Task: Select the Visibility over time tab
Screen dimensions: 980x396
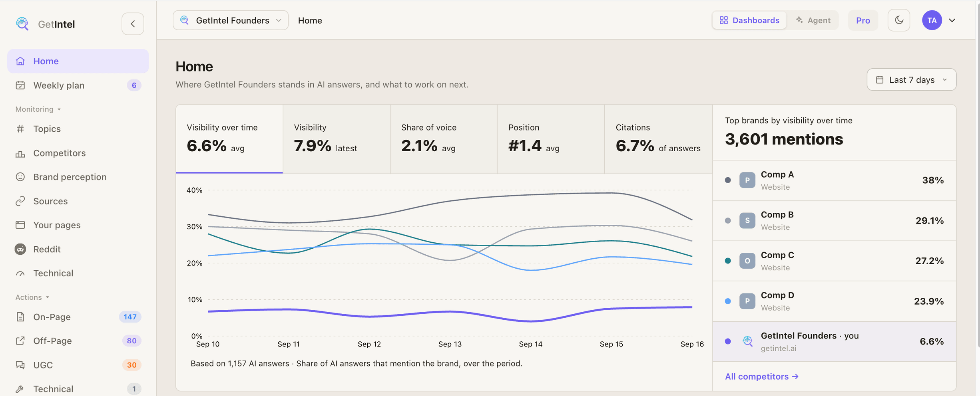Action: coord(229,139)
